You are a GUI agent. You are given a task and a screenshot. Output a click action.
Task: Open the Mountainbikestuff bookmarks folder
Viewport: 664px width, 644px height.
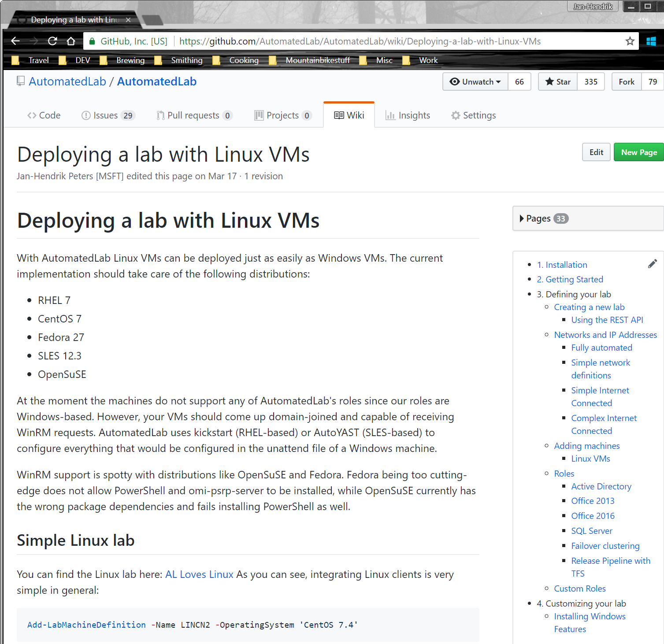pos(310,60)
